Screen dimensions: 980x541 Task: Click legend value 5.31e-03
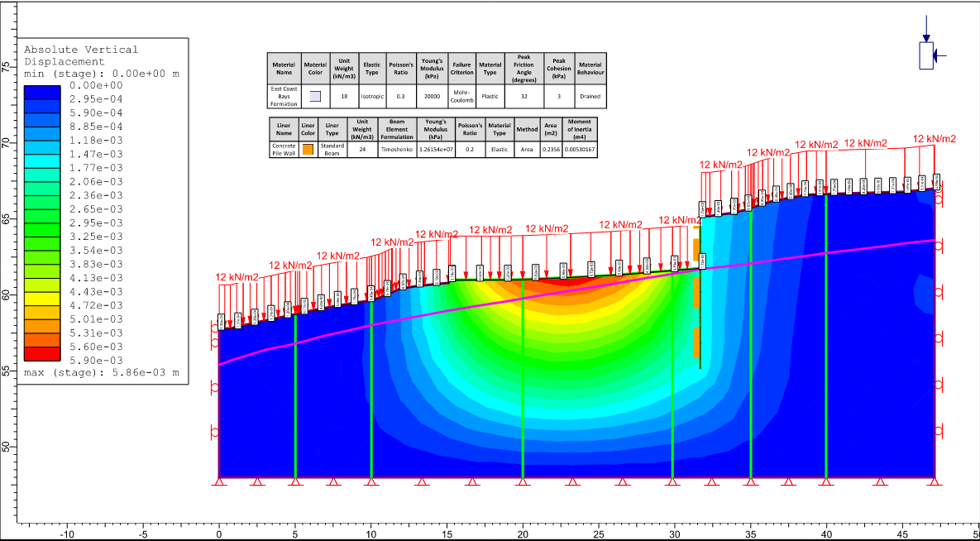(96, 333)
